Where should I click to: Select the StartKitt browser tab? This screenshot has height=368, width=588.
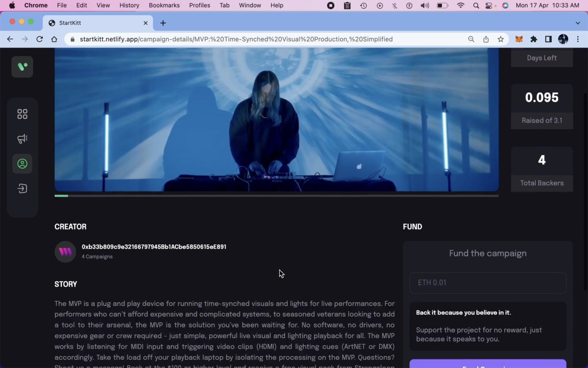tap(98, 23)
